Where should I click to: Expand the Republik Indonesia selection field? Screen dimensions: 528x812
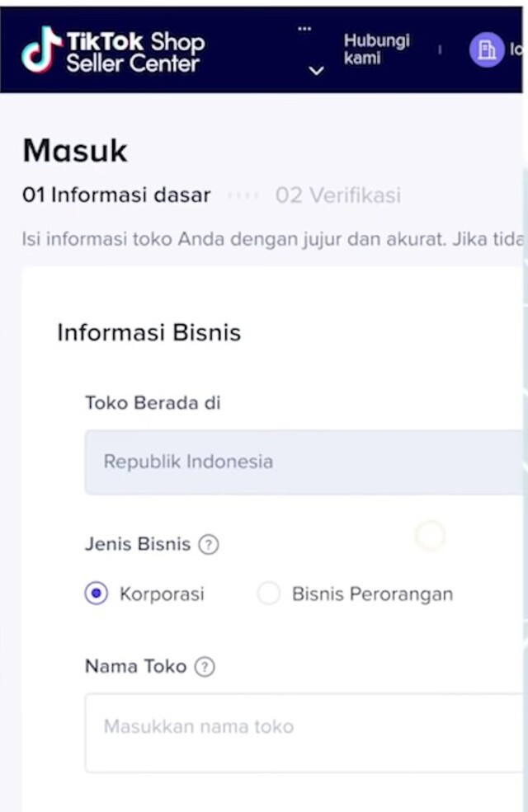pyautogui.click(x=305, y=462)
